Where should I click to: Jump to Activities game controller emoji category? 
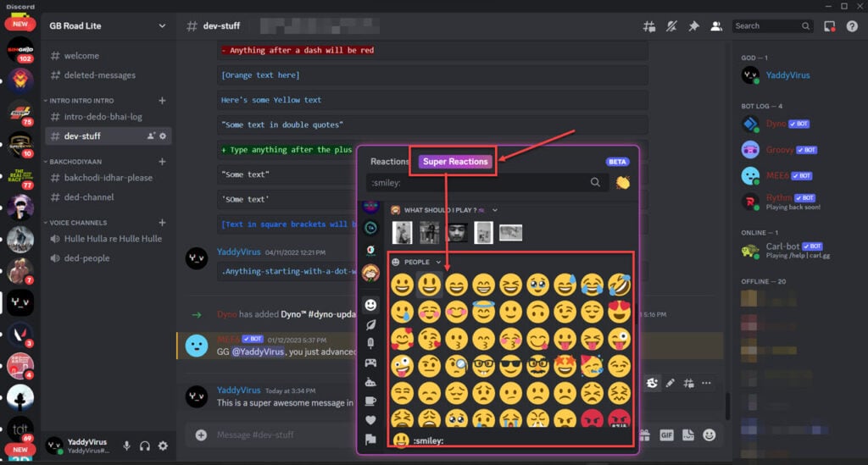(371, 363)
